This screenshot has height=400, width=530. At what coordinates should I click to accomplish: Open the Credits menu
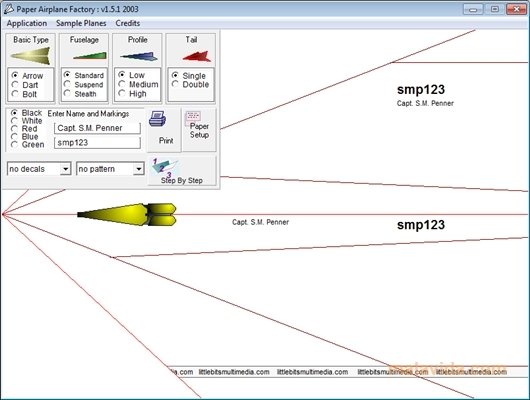(x=128, y=23)
